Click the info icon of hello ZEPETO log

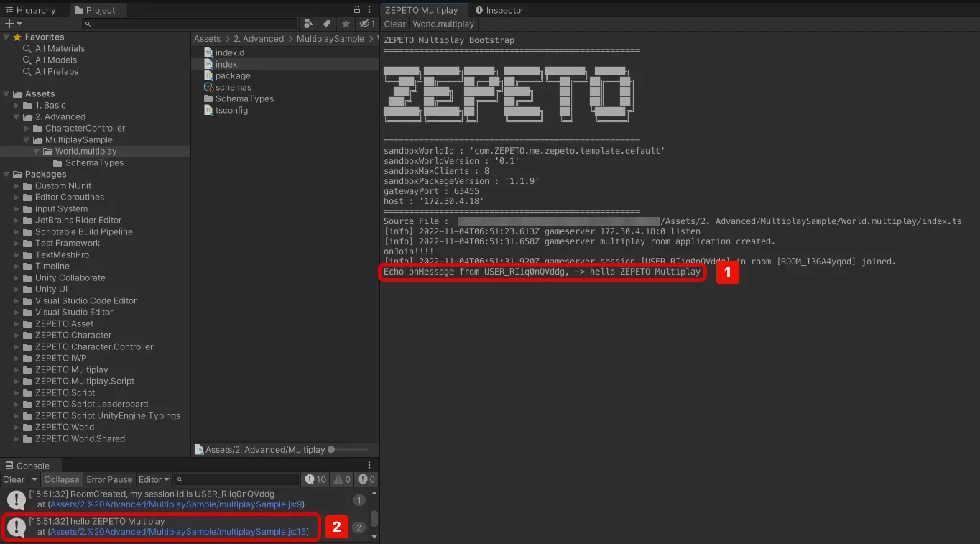pyautogui.click(x=17, y=527)
